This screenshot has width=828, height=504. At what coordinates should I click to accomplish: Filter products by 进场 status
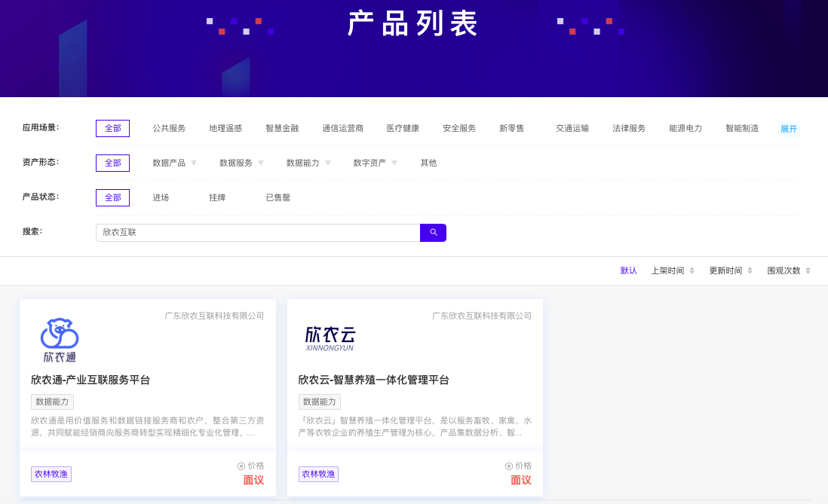pyautogui.click(x=161, y=197)
